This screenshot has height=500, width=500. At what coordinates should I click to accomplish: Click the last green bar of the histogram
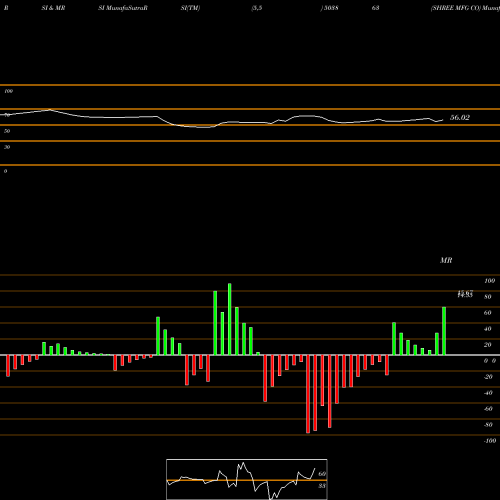(x=444, y=331)
